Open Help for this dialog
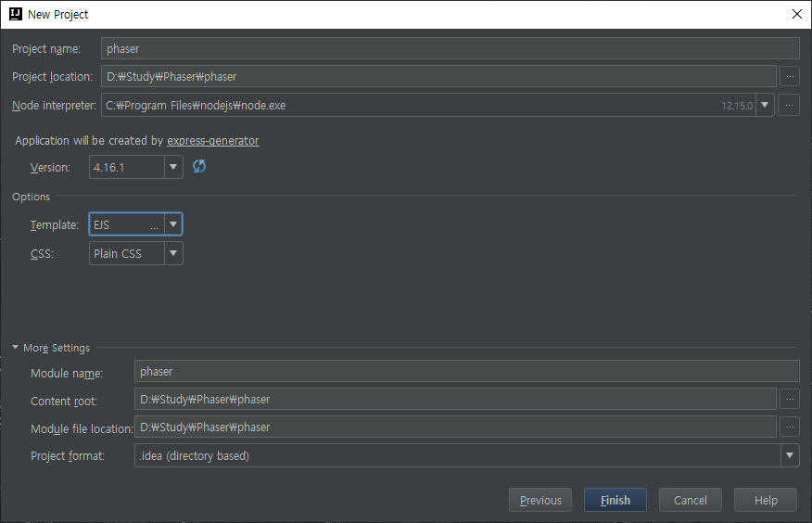812x523 pixels. pyautogui.click(x=766, y=500)
